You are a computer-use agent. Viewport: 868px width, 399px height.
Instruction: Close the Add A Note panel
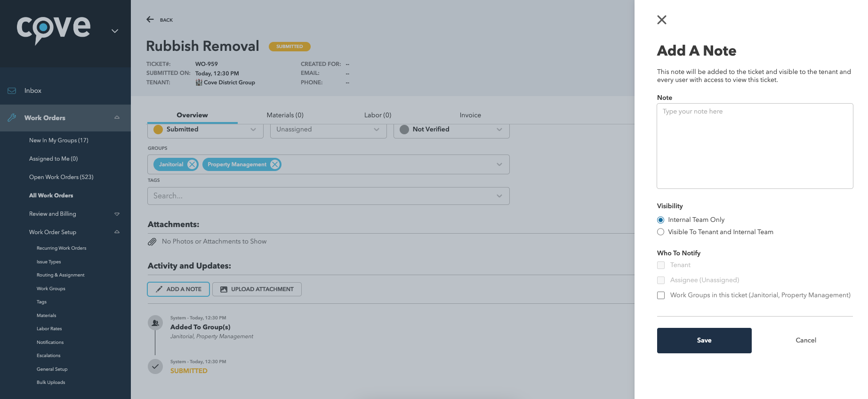pos(662,20)
